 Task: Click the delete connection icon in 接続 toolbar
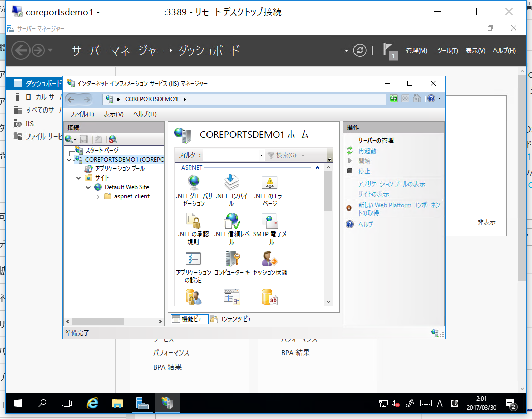pyautogui.click(x=113, y=139)
